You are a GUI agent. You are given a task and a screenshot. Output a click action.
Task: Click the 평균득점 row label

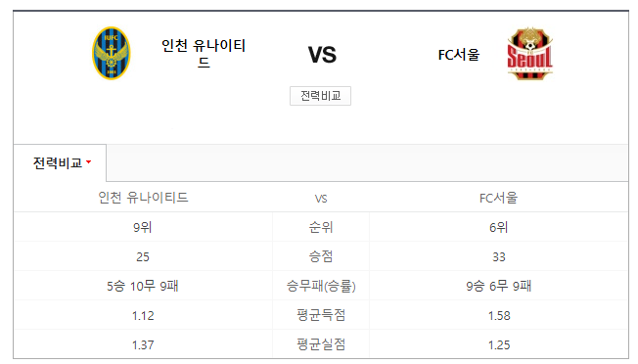click(321, 315)
